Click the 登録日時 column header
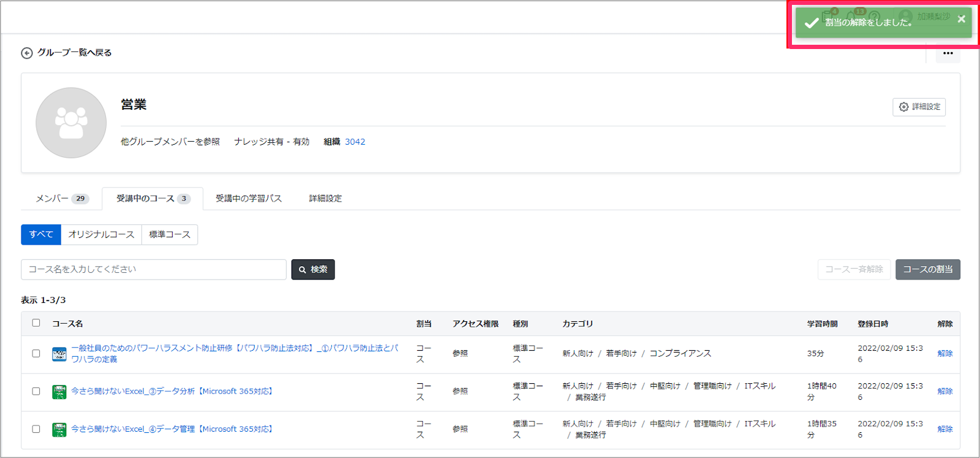Image resolution: width=980 pixels, height=458 pixels. click(x=873, y=324)
